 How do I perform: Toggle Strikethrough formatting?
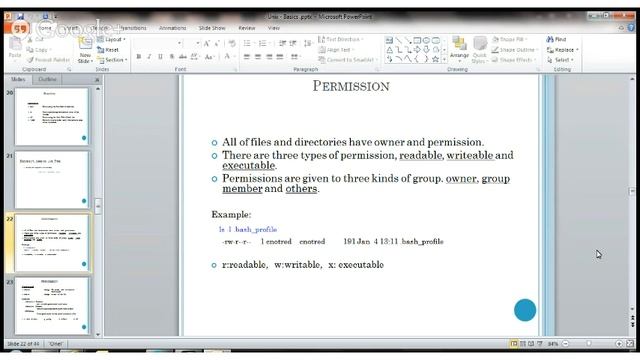[x=183, y=57]
